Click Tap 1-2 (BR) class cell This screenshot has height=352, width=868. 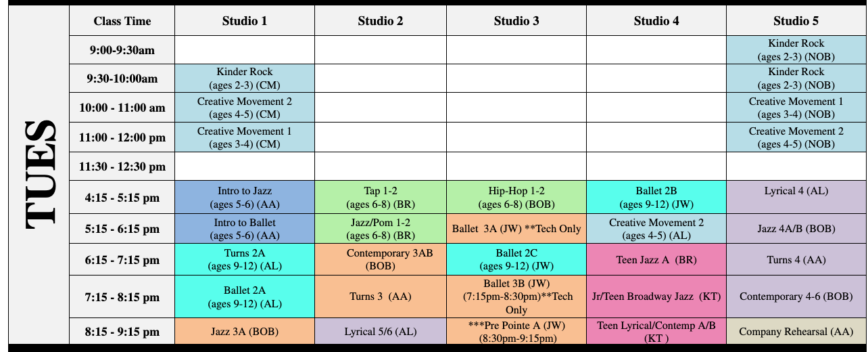pyautogui.click(x=381, y=197)
